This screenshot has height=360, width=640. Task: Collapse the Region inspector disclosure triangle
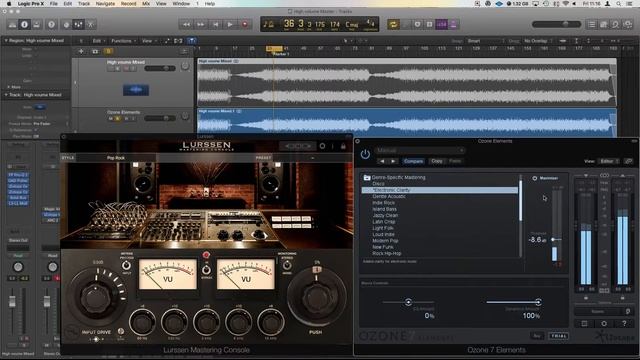pos(6,40)
